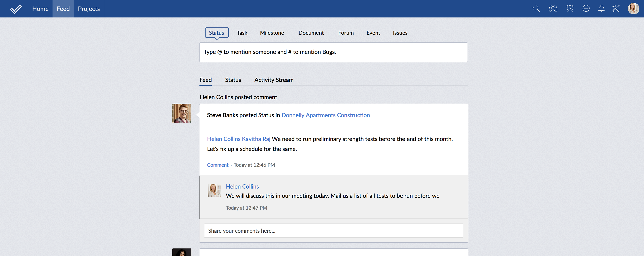
Task: Open the tools setup icon
Action: click(616, 9)
